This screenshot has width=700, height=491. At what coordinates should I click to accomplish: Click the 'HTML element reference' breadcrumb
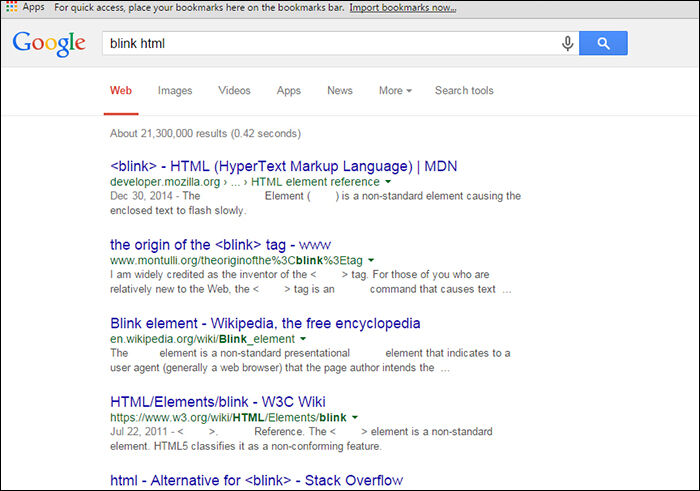click(x=315, y=182)
